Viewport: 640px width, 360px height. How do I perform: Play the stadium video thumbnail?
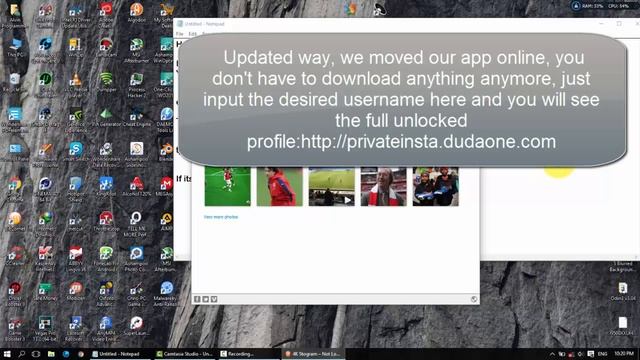tap(331, 186)
